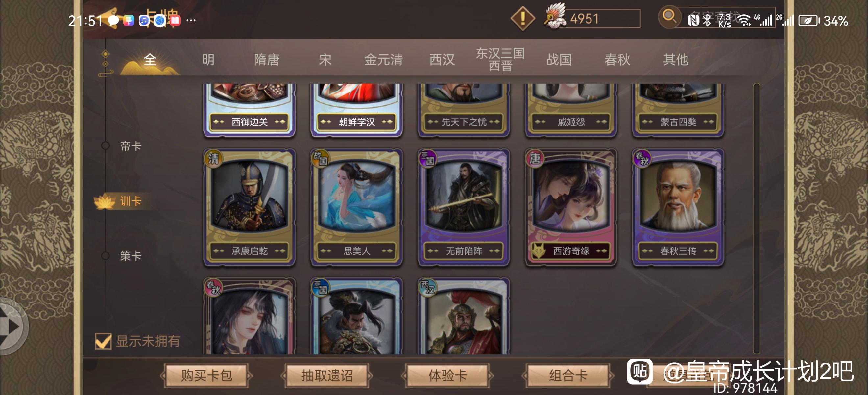Open the 战国 dynasty tab
Image resolution: width=868 pixels, height=395 pixels.
[559, 60]
